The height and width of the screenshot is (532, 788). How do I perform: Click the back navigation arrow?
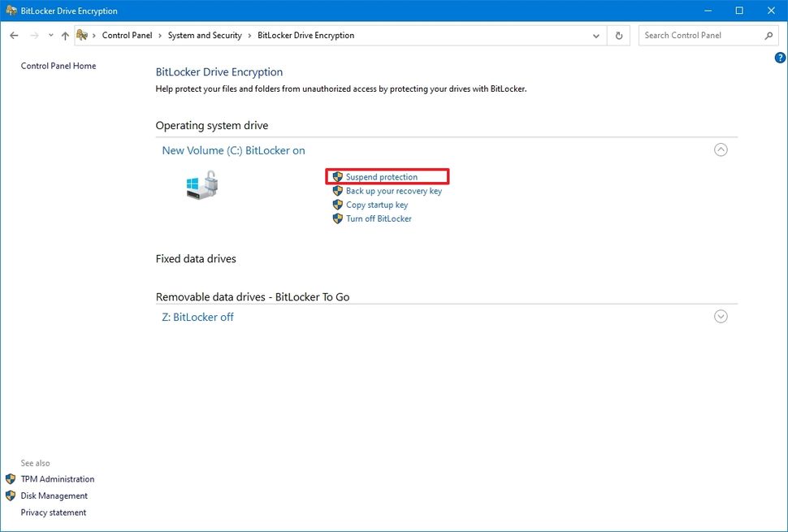coord(14,36)
